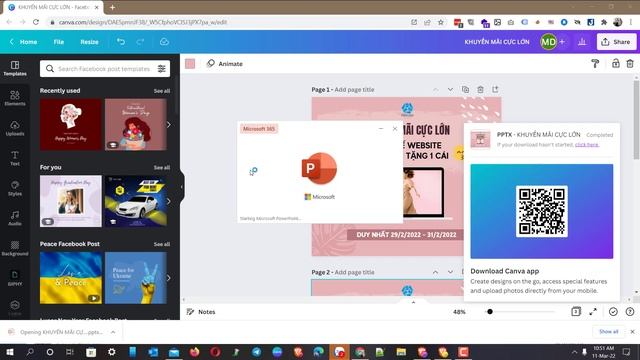640x360 pixels.
Task: Open the Uploads sidebar tab
Action: 15,128
